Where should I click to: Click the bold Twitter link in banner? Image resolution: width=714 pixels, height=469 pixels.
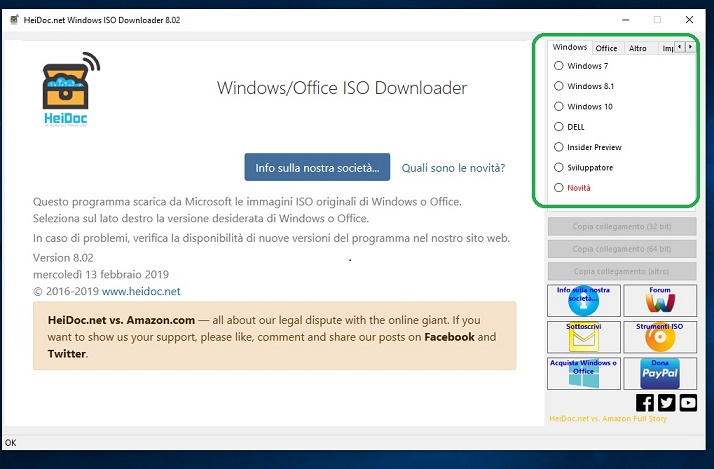coord(66,354)
